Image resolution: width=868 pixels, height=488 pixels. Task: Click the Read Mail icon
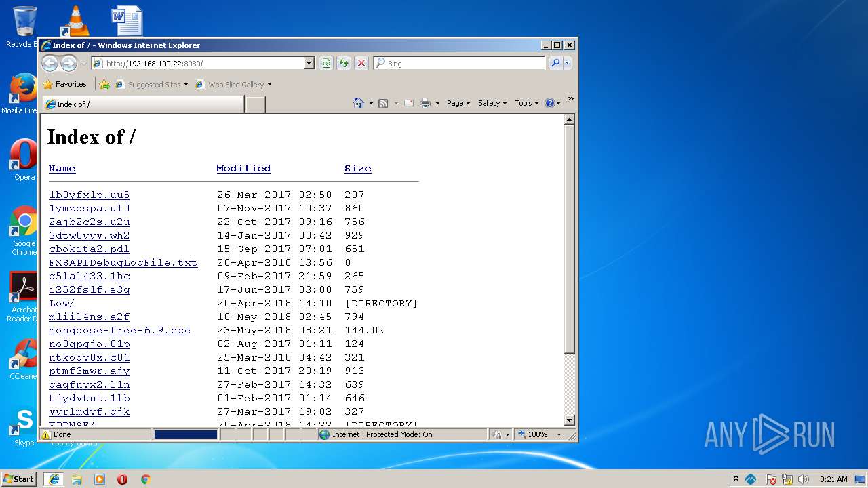409,103
